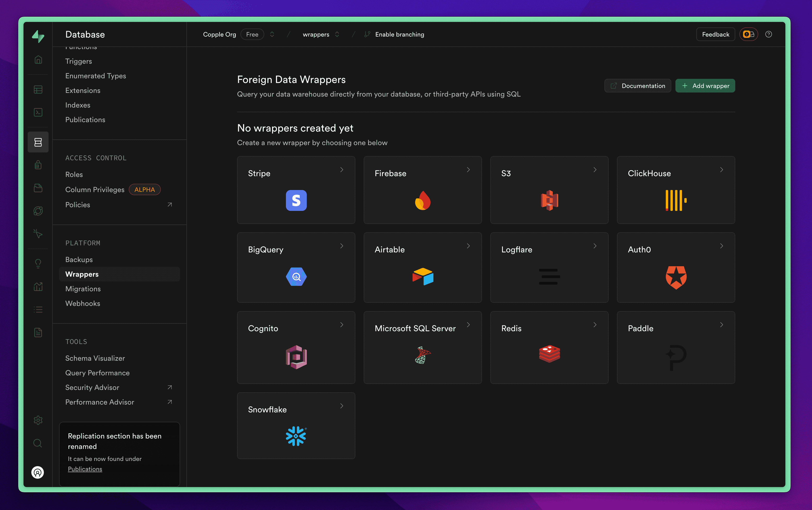Select Migrations in the Platform menu
Viewport: 812px width, 510px height.
coord(83,289)
